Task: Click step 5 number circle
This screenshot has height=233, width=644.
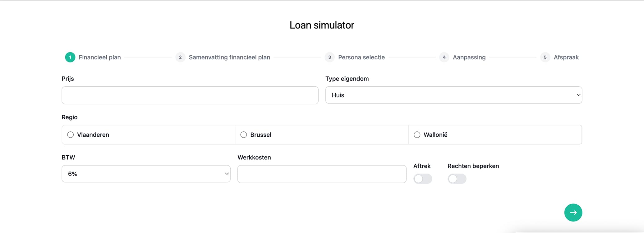Action: [x=545, y=57]
